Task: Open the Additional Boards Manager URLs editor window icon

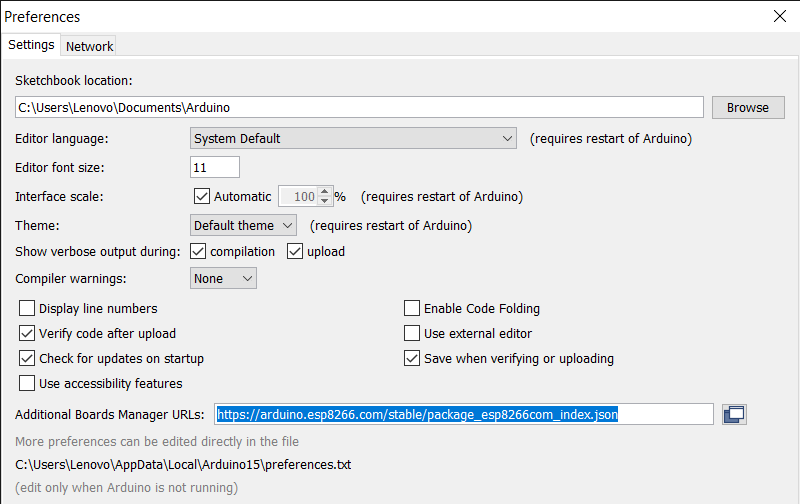Action: pos(735,414)
